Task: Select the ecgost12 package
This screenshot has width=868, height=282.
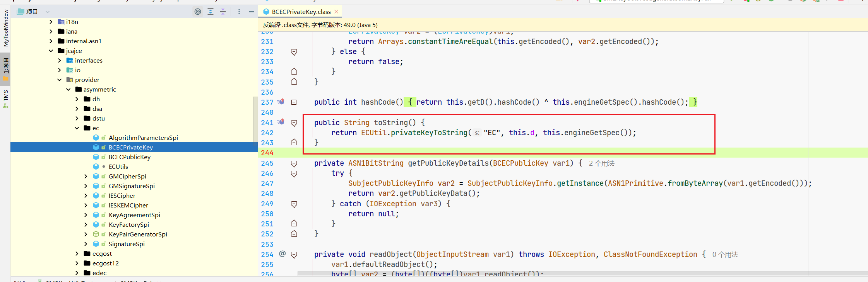Action: (106, 263)
